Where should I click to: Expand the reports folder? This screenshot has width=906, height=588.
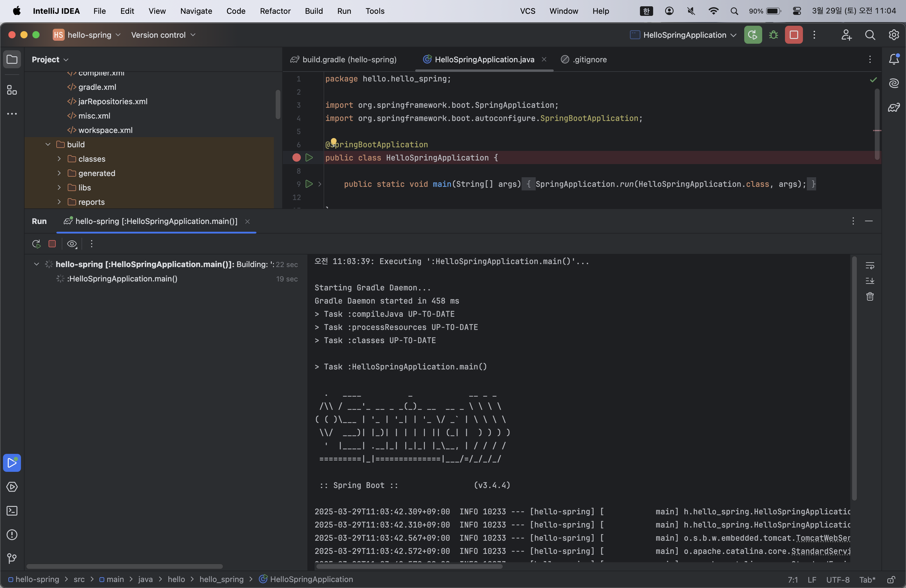pos(59,202)
